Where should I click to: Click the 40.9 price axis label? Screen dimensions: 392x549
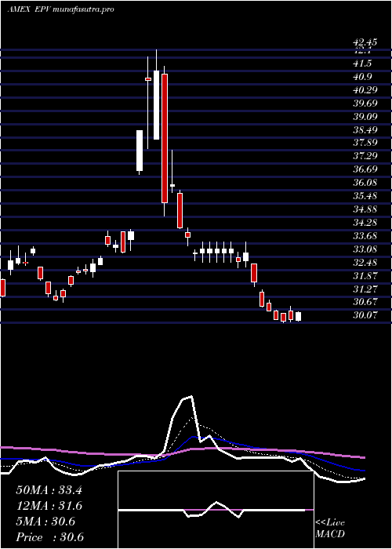click(x=362, y=77)
